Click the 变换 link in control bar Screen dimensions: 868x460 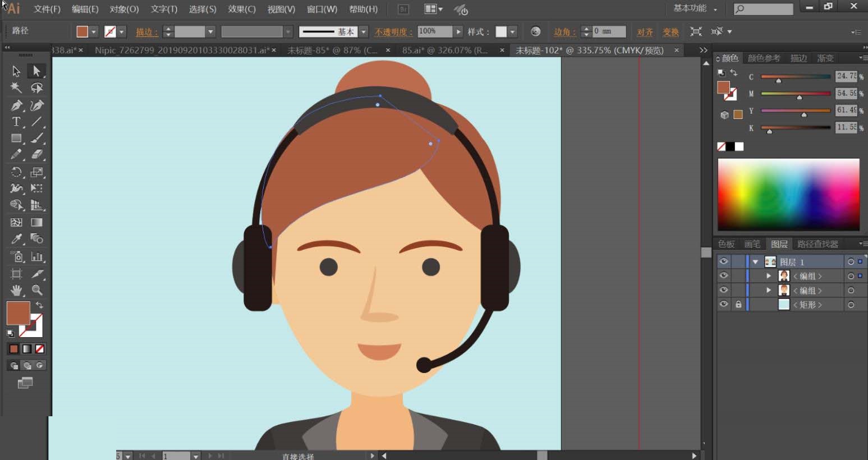click(x=670, y=32)
